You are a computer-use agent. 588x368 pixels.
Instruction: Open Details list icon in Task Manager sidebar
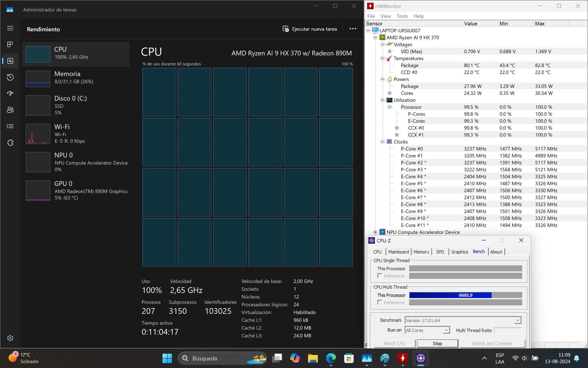pyautogui.click(x=10, y=126)
